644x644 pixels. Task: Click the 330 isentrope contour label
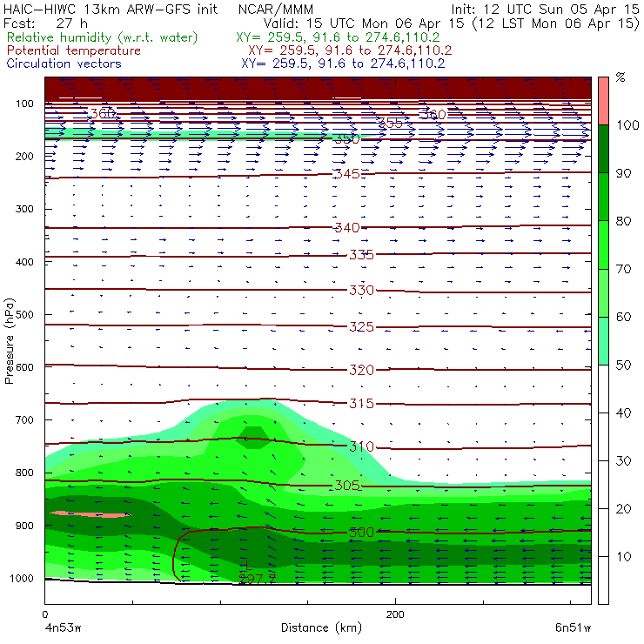(x=361, y=291)
